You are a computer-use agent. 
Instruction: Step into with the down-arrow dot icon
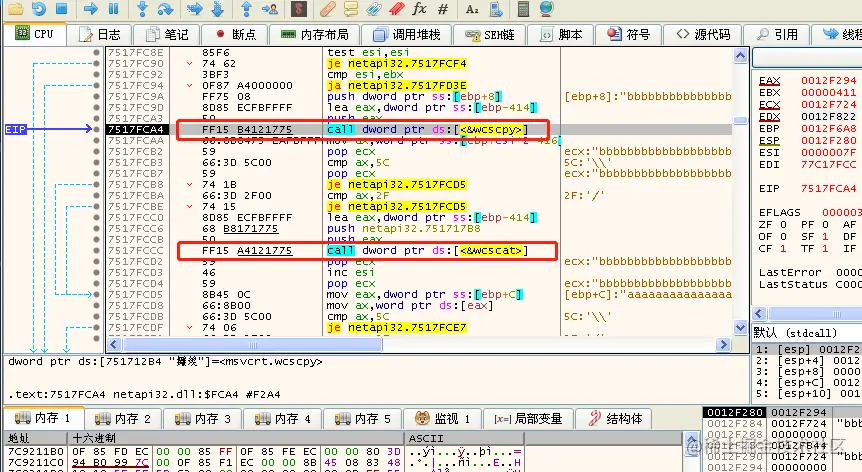tap(142, 8)
